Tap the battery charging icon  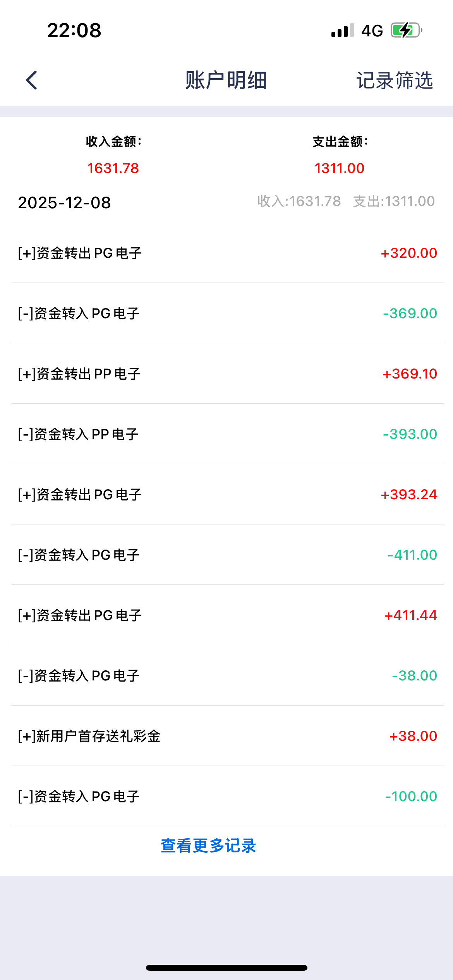point(406,30)
